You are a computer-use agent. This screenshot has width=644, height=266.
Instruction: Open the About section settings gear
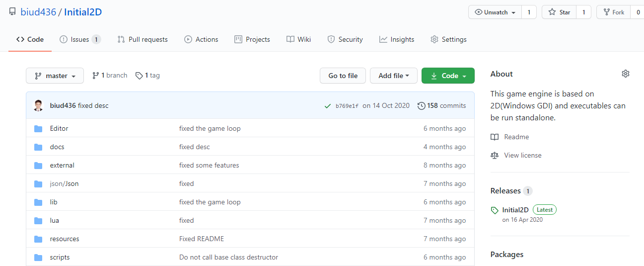pyautogui.click(x=625, y=74)
